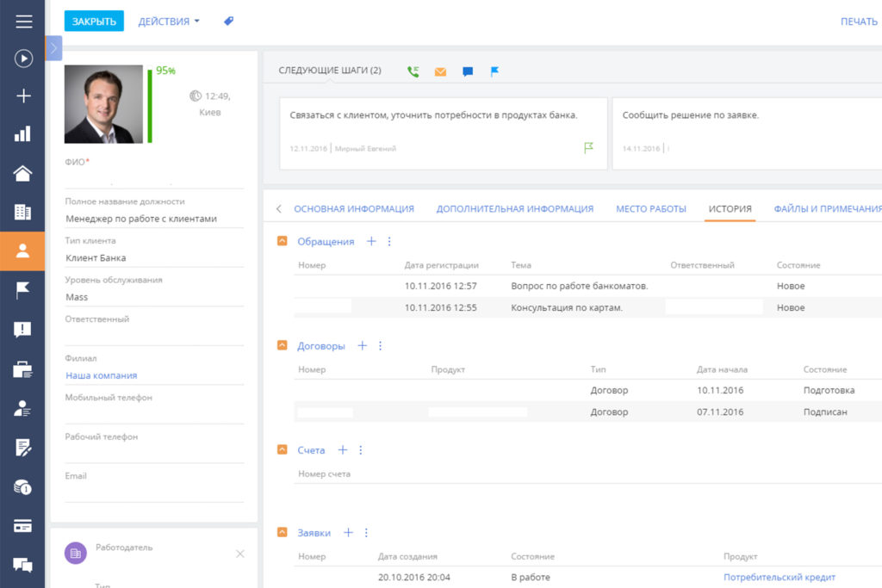This screenshot has width=882, height=588.
Task: Click the email envelope icon in next steps
Action: click(440, 71)
